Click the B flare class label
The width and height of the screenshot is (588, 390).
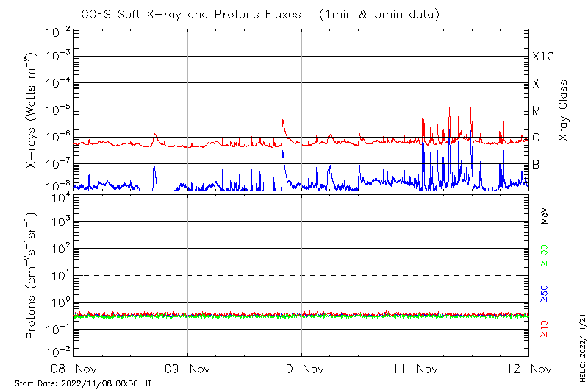[537, 164]
